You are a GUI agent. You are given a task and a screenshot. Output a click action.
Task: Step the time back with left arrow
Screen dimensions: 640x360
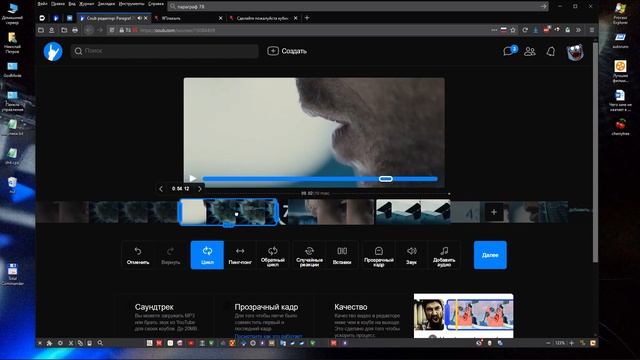click(161, 189)
